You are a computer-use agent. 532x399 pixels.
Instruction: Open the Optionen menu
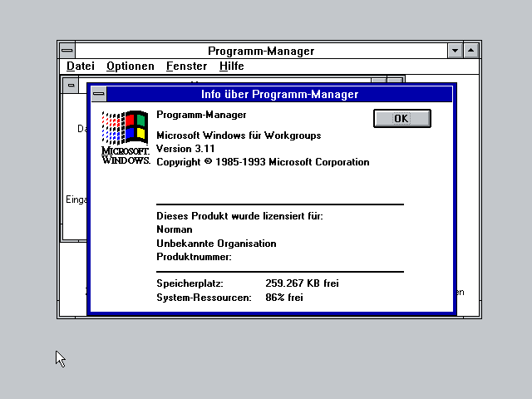point(131,66)
